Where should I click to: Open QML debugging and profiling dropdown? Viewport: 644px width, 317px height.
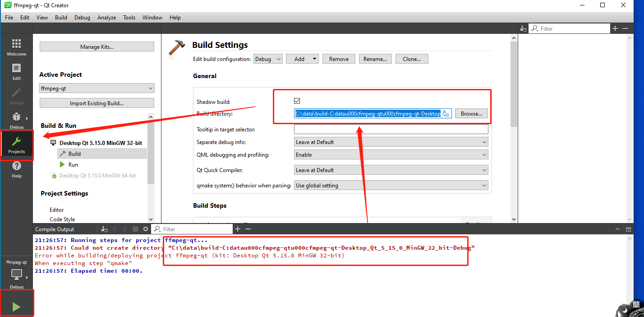[391, 155]
